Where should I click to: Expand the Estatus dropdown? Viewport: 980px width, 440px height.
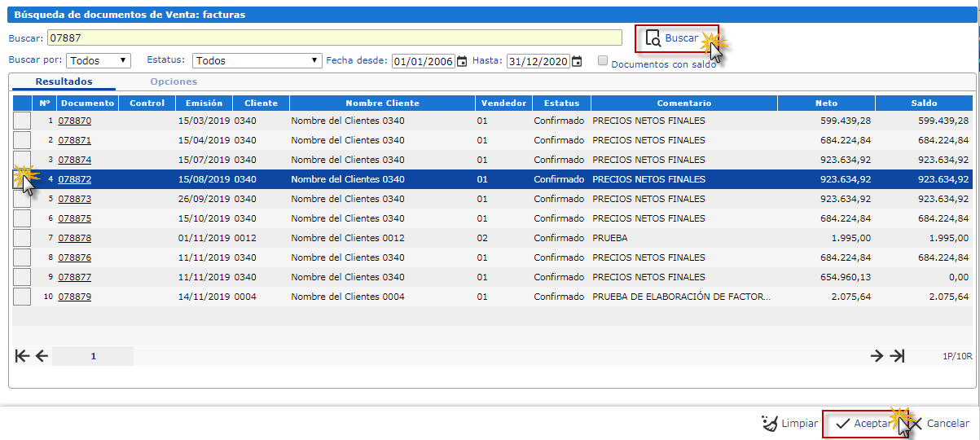[257, 60]
